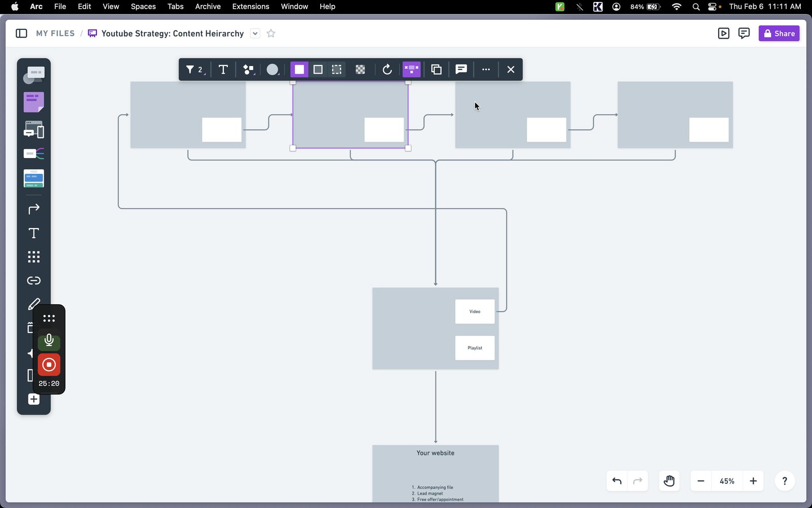
Task: Select the wireframe tool in sidebar
Action: (33, 130)
